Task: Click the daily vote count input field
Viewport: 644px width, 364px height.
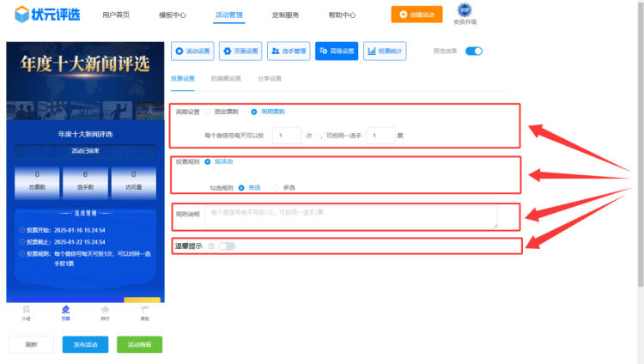Action: 286,136
